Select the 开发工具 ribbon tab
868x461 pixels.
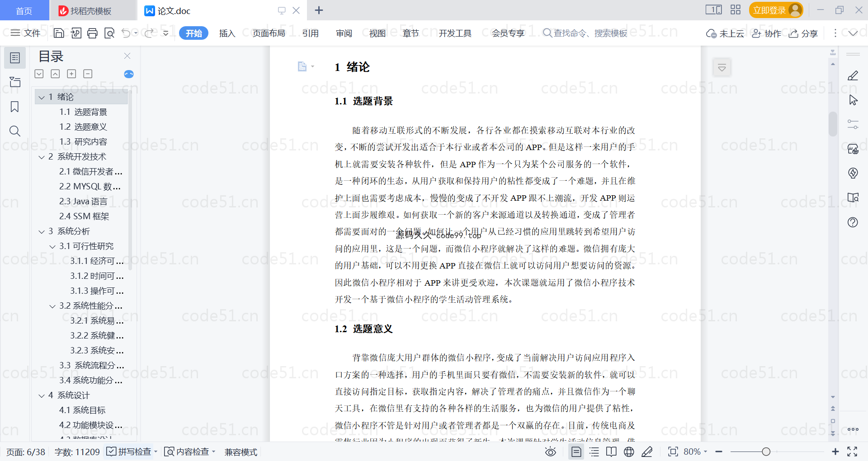click(x=455, y=33)
